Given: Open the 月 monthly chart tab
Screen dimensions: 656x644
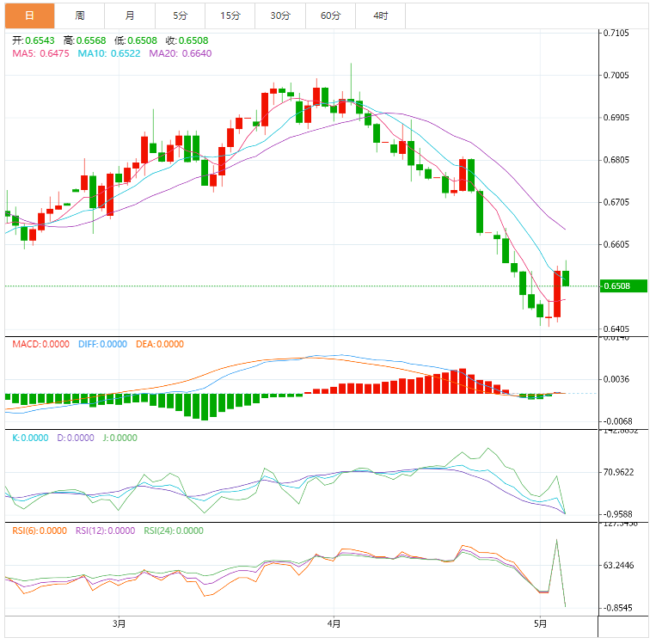Looking at the screenshot, I should [129, 15].
